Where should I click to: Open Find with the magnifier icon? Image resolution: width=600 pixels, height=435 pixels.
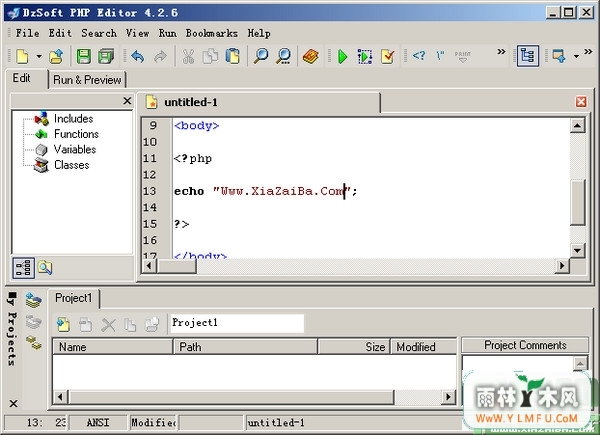pos(261,56)
